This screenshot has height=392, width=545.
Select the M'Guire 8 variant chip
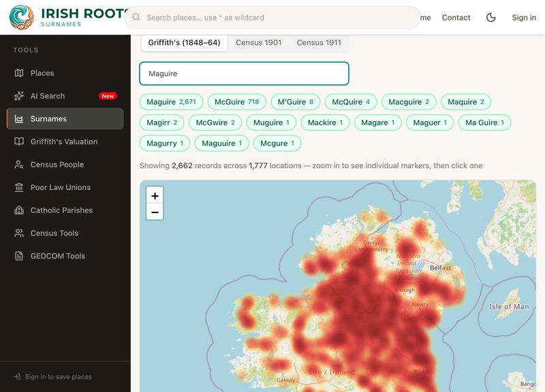click(x=296, y=101)
